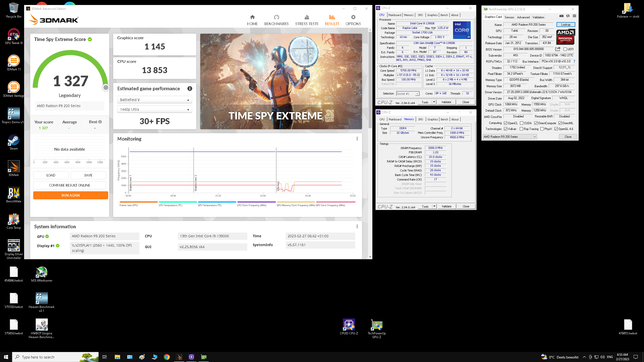Open the GPU Tweak III desktop icon

tap(14, 37)
